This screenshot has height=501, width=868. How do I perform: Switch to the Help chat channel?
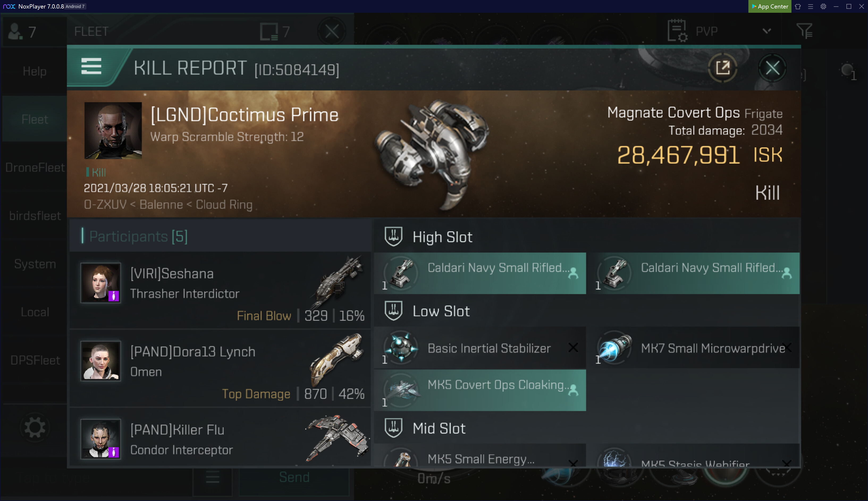pos(34,71)
